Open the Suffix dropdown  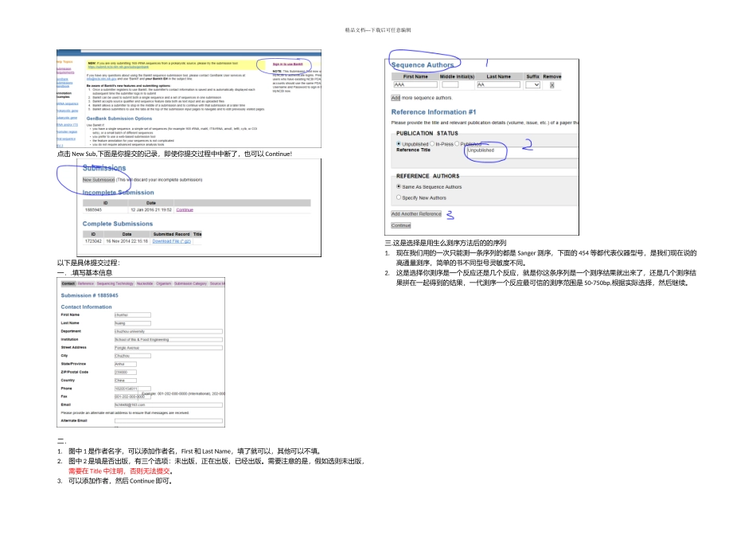532,84
